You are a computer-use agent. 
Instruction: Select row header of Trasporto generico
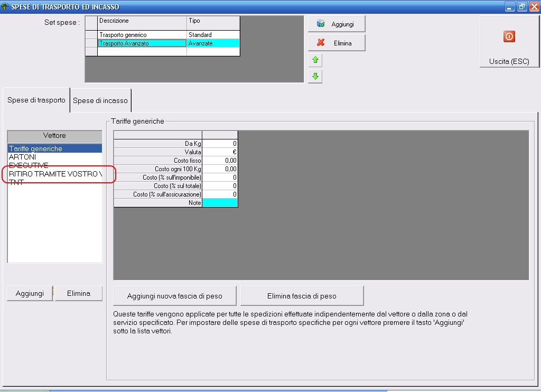coord(91,35)
